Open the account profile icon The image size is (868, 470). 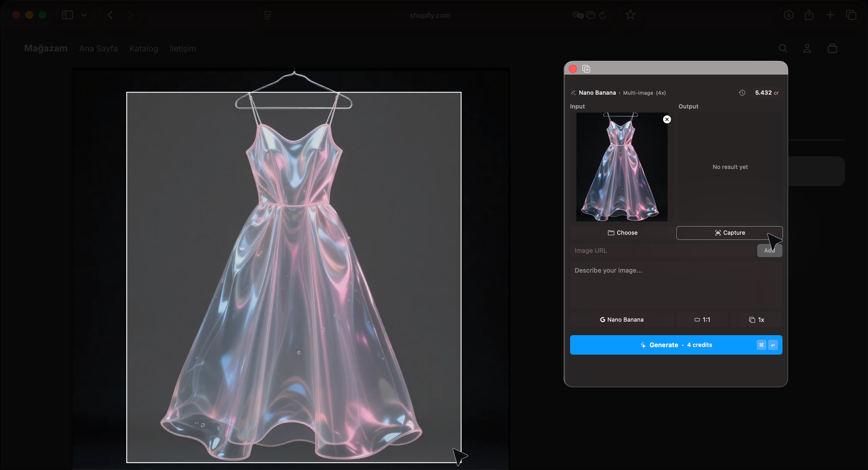click(x=807, y=48)
